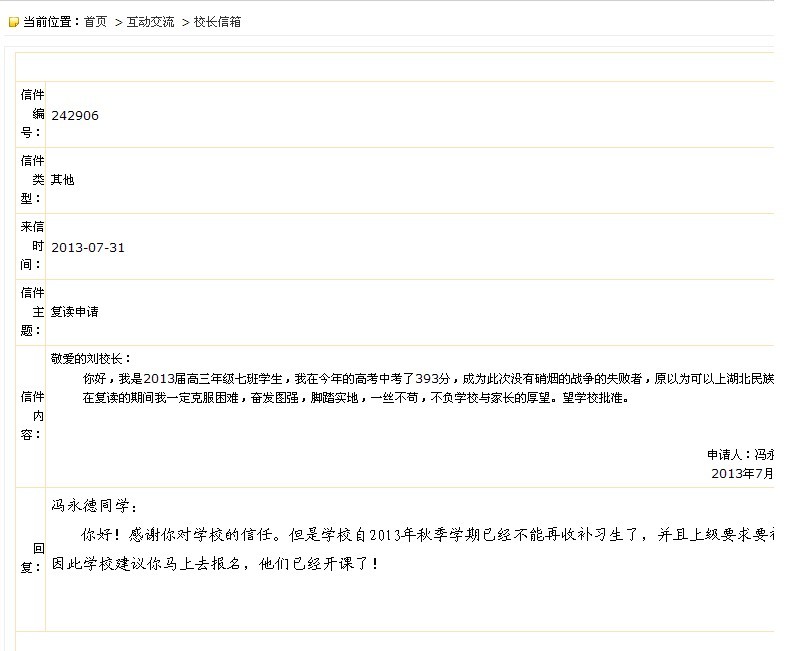Go to 互动交流 in the breadcrumb
The image size is (804, 651).
(x=150, y=22)
